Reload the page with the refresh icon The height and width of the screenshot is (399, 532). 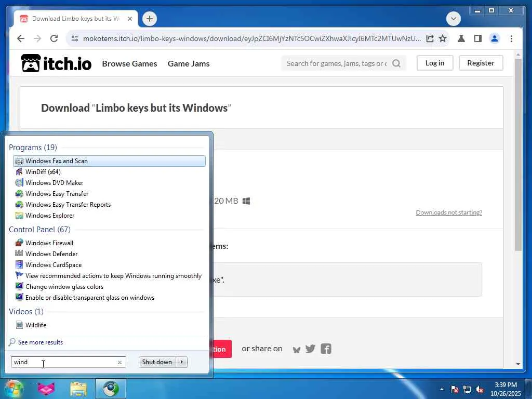pos(54,38)
